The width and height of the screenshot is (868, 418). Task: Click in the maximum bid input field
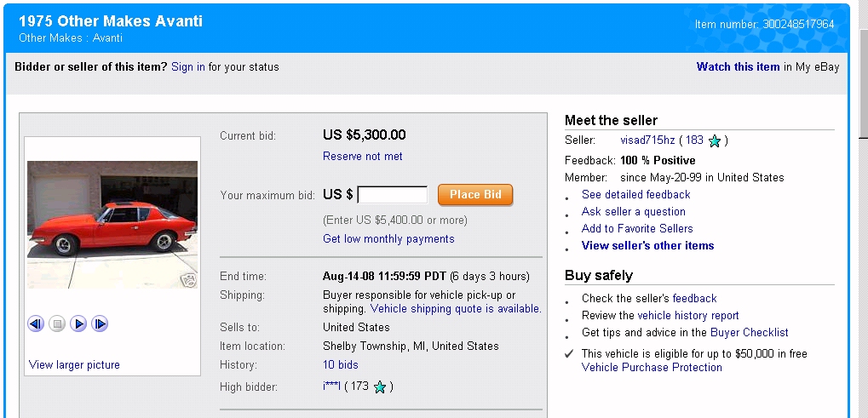[x=393, y=195]
